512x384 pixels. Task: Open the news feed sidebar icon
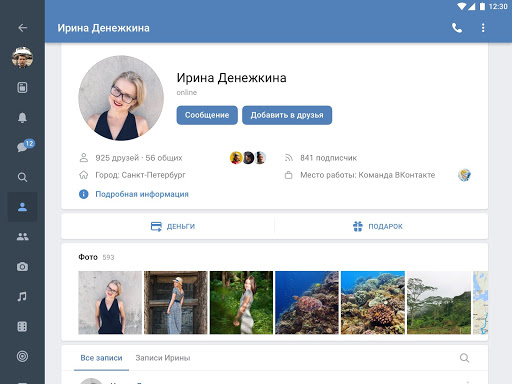[x=22, y=88]
